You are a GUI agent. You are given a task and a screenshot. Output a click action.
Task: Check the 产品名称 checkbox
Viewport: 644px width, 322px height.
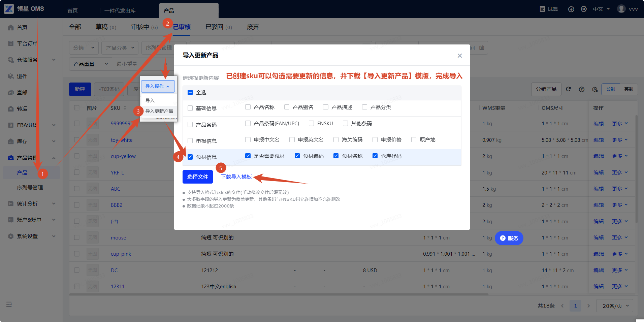[248, 107]
